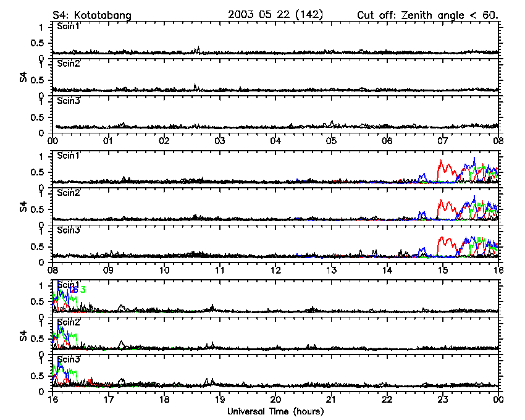
Task: Click the green satellite number '3' label
Action: tap(83, 290)
